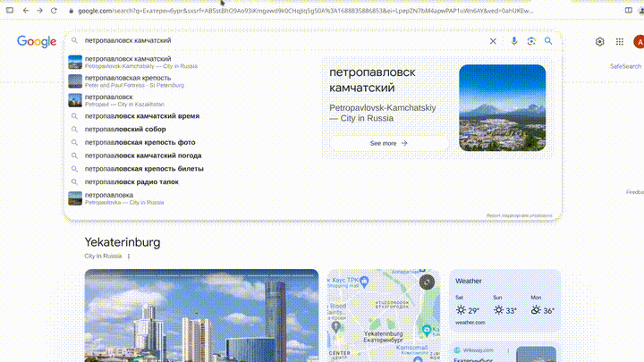
Task: Open weather.com source link
Action: point(470,323)
